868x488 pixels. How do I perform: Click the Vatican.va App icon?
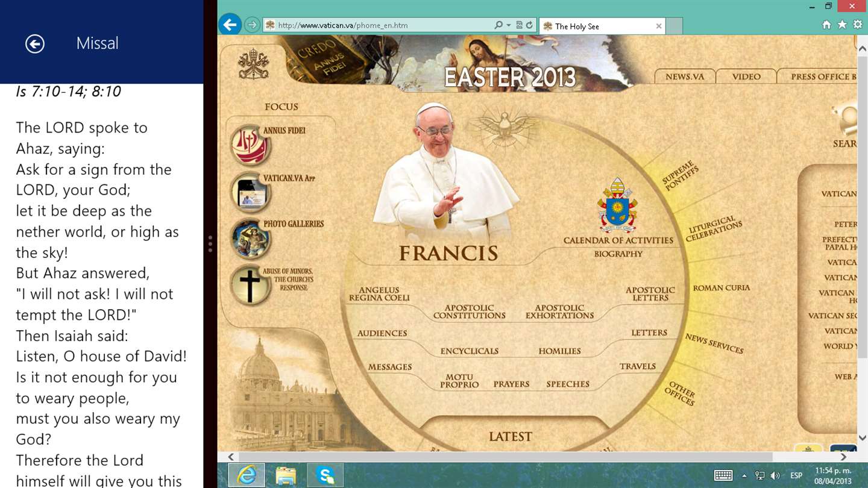(250, 193)
